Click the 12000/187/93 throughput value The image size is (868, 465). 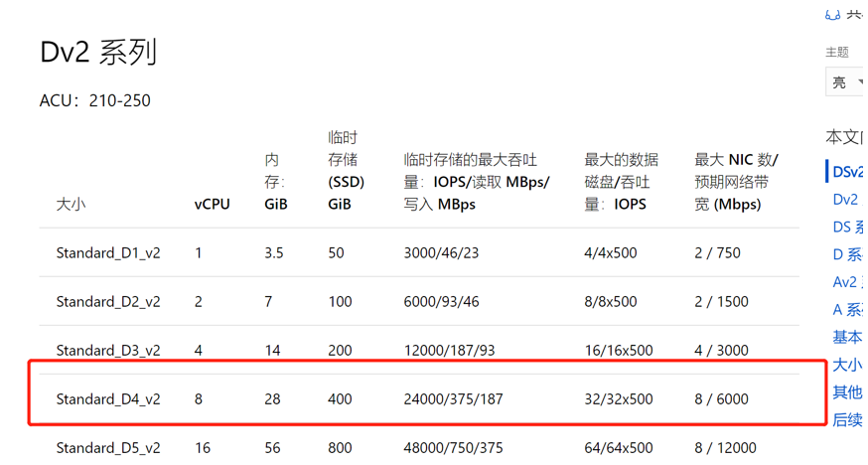(x=450, y=351)
